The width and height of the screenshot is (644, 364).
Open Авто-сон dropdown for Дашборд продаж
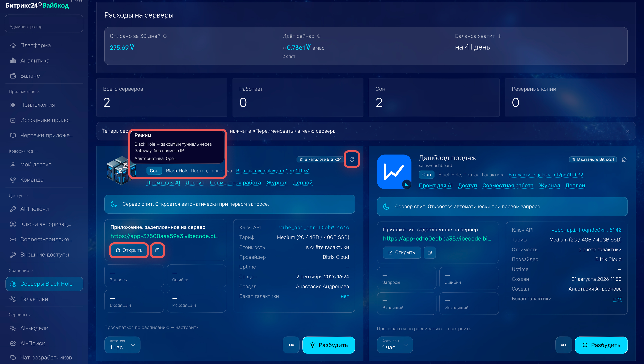395,345
